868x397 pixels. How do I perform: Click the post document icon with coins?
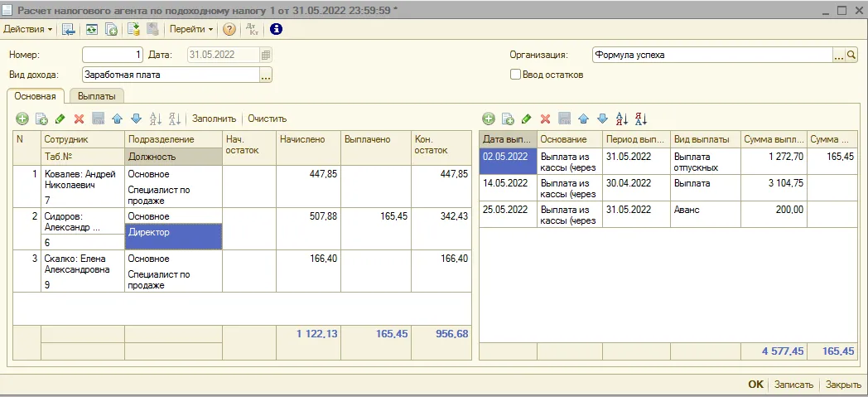[x=133, y=29]
